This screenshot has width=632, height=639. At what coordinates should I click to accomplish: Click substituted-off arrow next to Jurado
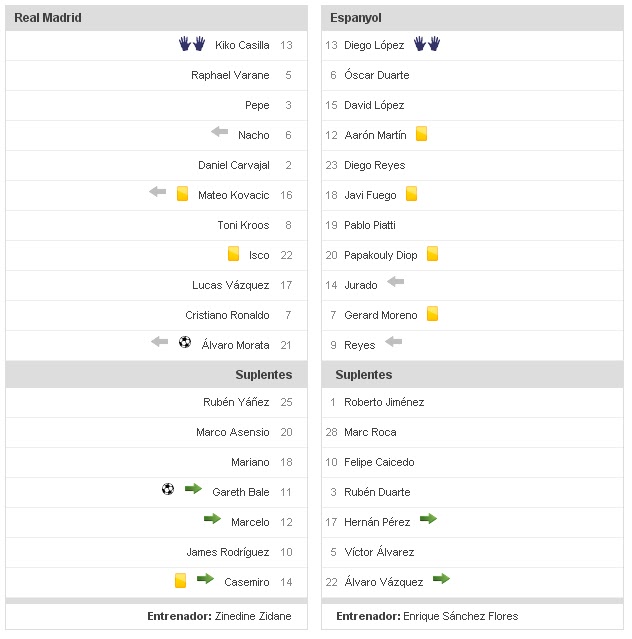(395, 282)
